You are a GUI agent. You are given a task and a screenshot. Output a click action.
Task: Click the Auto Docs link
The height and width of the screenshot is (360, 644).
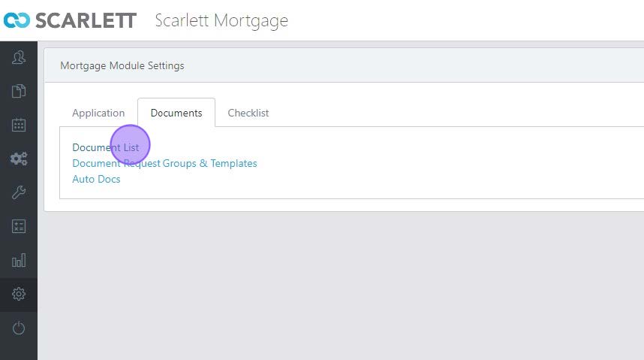[x=96, y=179]
